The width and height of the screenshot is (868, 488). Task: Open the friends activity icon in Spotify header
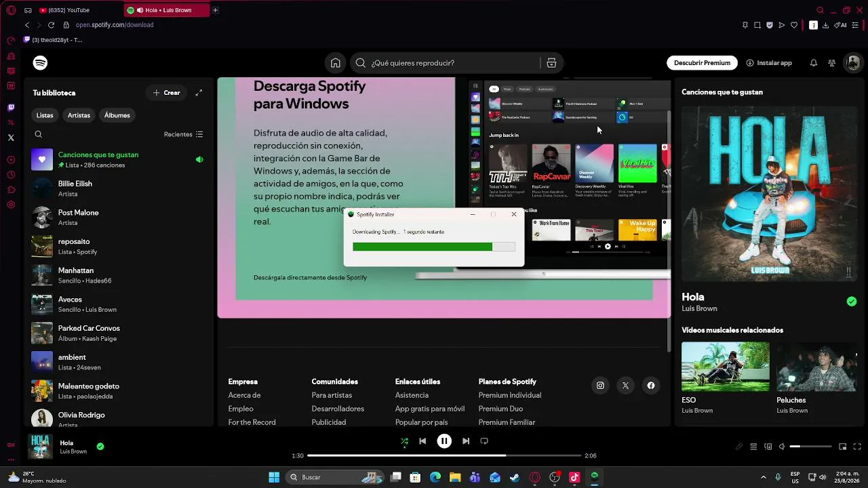tap(831, 63)
